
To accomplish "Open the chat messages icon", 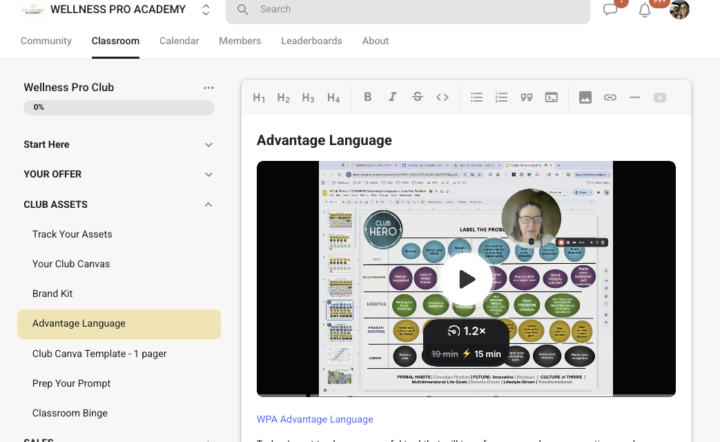I will click(610, 10).
